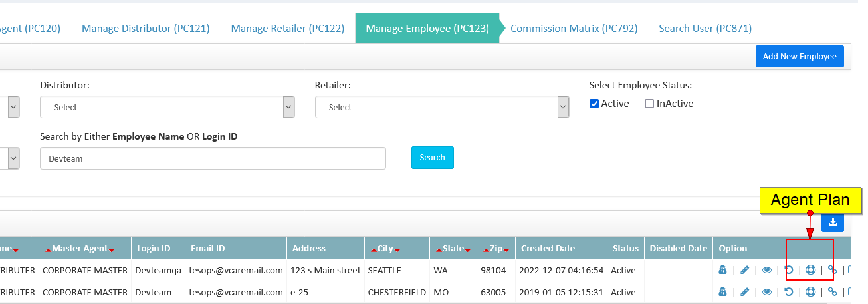Sort descending by State column arrow
The height and width of the screenshot is (304, 868).
pyautogui.click(x=467, y=250)
